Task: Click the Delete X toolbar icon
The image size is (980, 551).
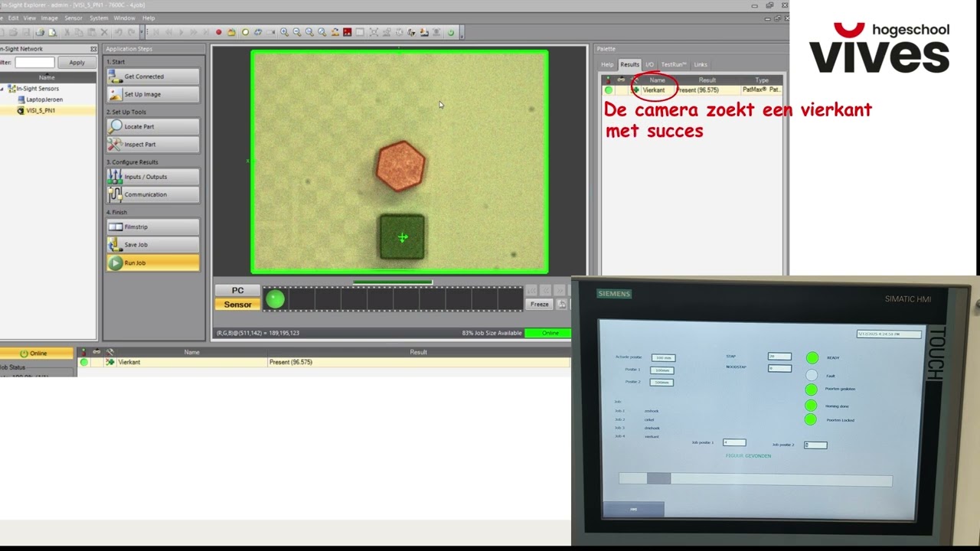Action: tap(104, 32)
